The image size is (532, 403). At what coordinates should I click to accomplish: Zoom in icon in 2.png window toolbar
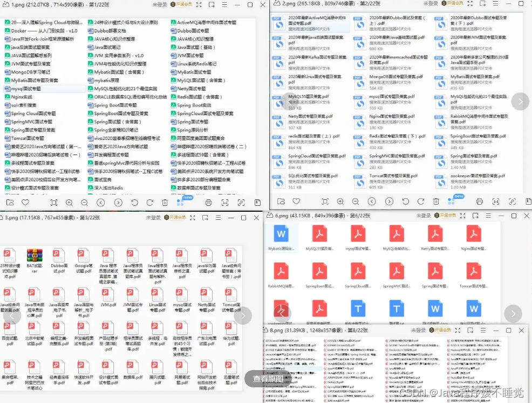click(x=340, y=201)
